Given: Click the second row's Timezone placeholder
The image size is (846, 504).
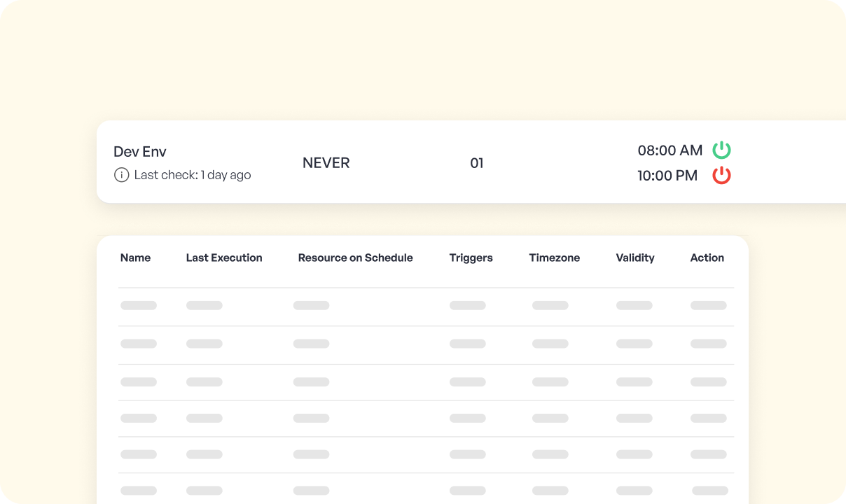Looking at the screenshot, I should (x=550, y=344).
